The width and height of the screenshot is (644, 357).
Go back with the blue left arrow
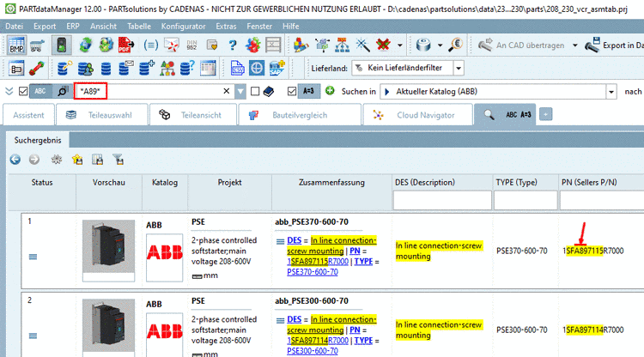click(x=15, y=160)
